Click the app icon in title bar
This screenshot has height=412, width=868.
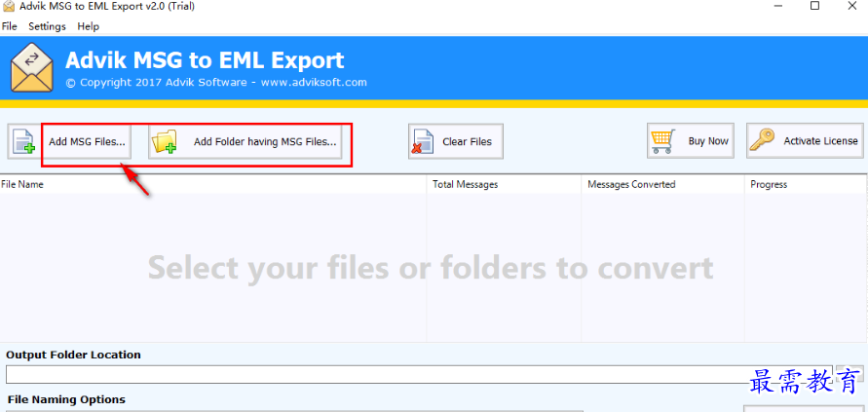[x=9, y=6]
